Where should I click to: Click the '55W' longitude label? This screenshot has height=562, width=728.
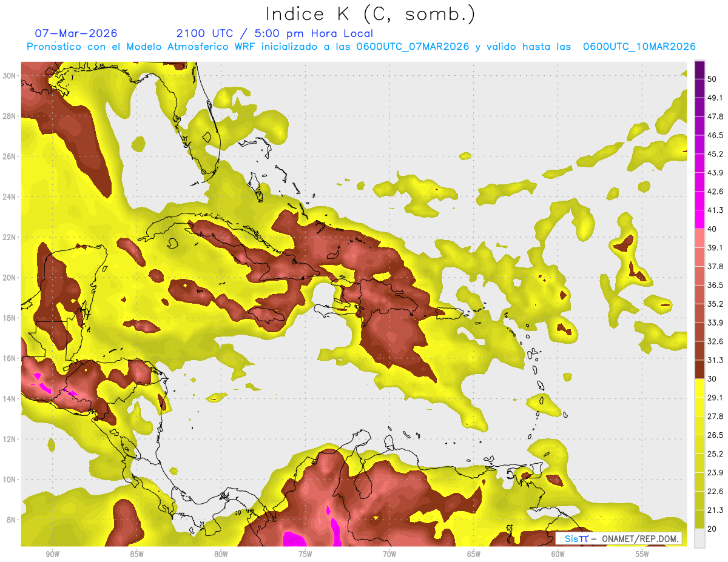click(x=642, y=554)
